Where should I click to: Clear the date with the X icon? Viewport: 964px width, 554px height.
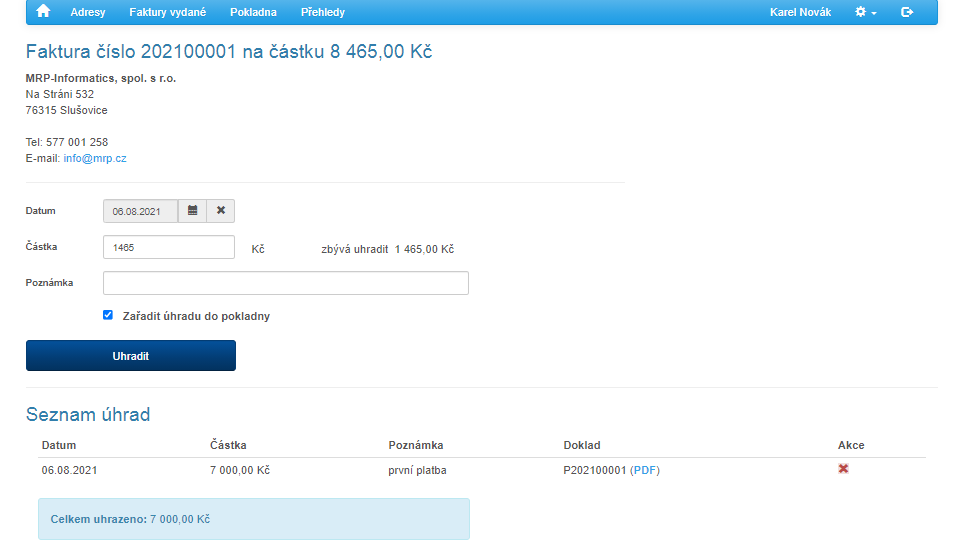point(221,211)
